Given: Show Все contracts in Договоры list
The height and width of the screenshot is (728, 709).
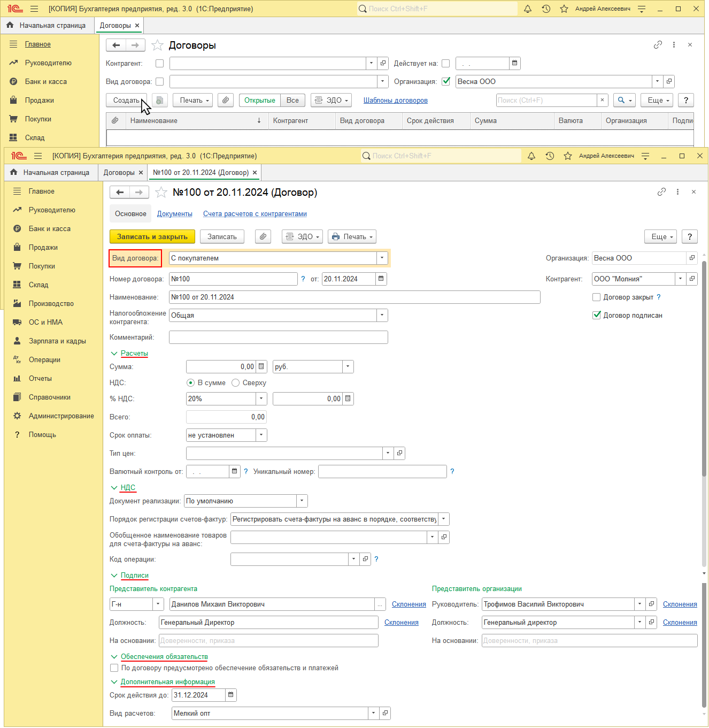Looking at the screenshot, I should point(292,100).
